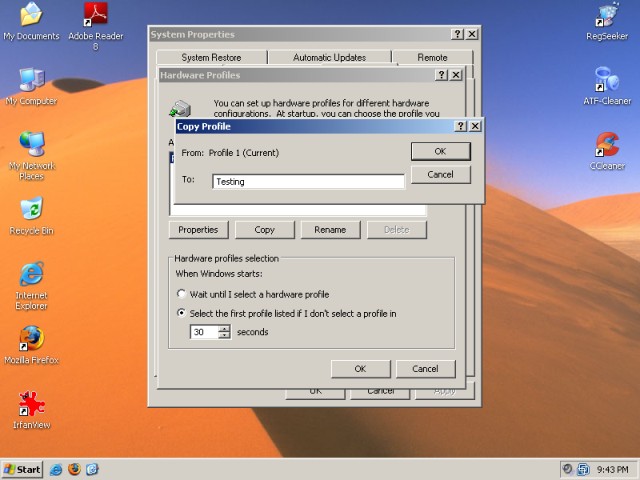Screen dimensions: 640x480
Task: Switch to the Remote tab
Action: click(x=433, y=58)
